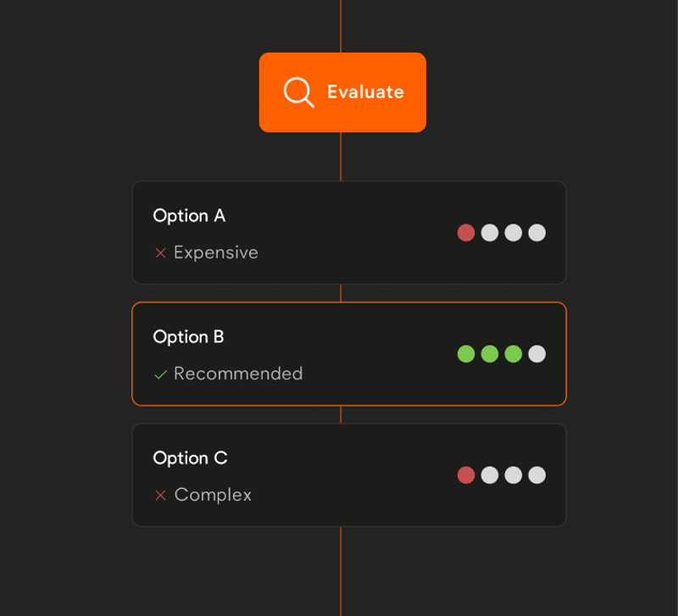Image resolution: width=678 pixels, height=616 pixels.
Task: Click the second green dot in Option B
Action: point(490,353)
